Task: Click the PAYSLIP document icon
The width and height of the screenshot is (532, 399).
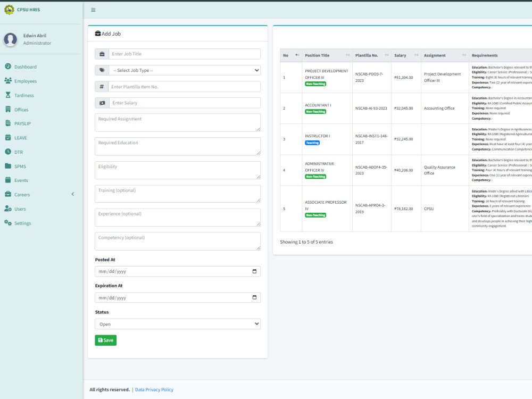Action: pos(8,123)
